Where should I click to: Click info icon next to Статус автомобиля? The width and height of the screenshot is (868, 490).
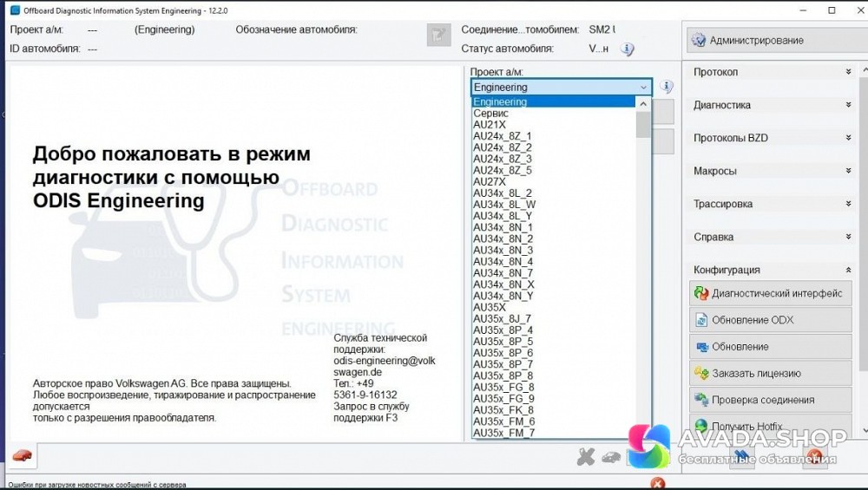point(628,49)
